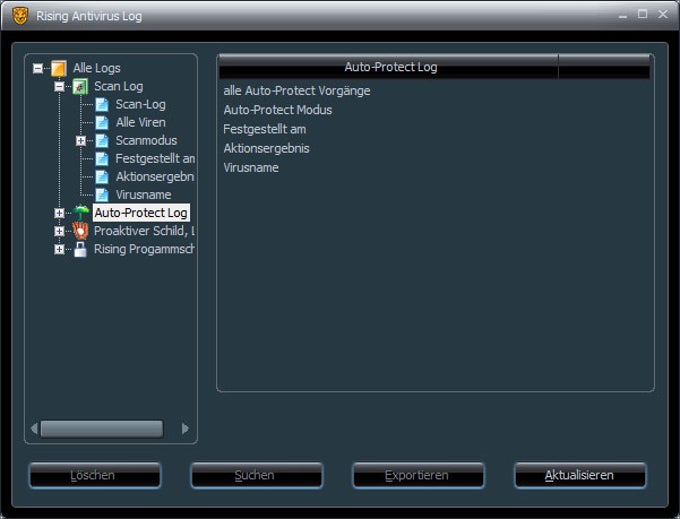Image resolution: width=680 pixels, height=519 pixels.
Task: Expand the Proaktiver Schild branch
Action: click(59, 231)
